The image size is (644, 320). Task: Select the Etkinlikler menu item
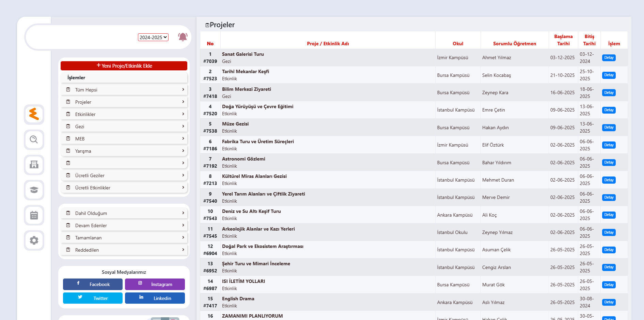(x=124, y=114)
